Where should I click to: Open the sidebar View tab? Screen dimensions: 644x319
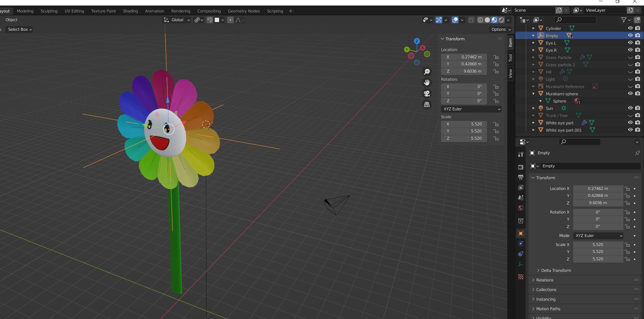click(510, 74)
